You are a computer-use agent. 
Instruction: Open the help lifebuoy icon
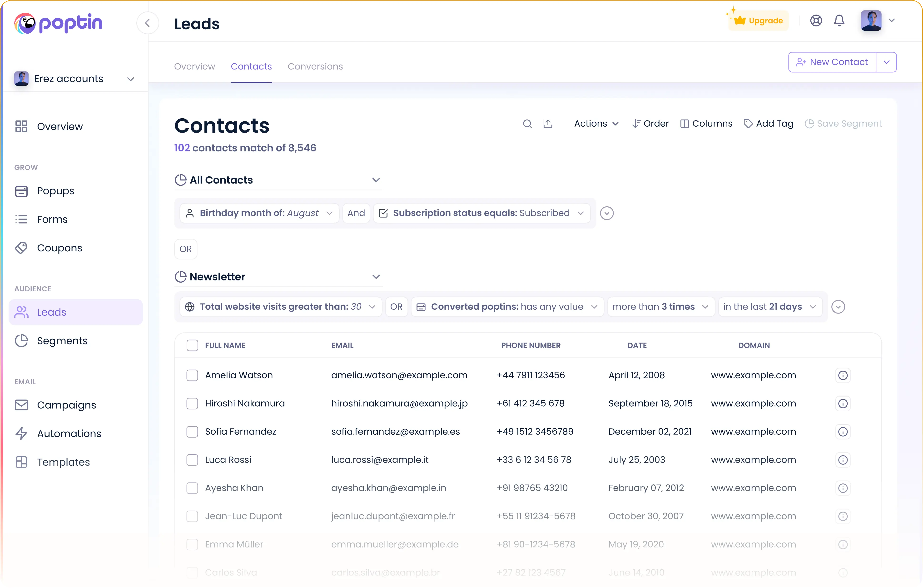pyautogui.click(x=816, y=21)
